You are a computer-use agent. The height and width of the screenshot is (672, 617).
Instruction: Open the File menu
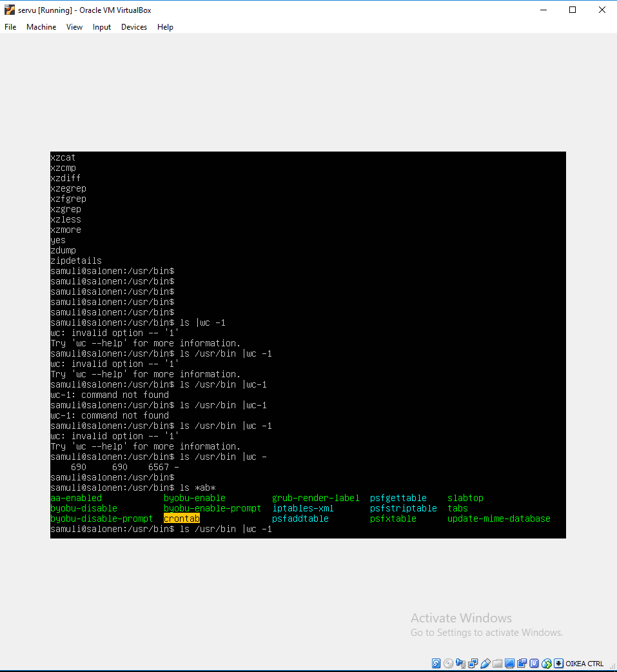[10, 27]
